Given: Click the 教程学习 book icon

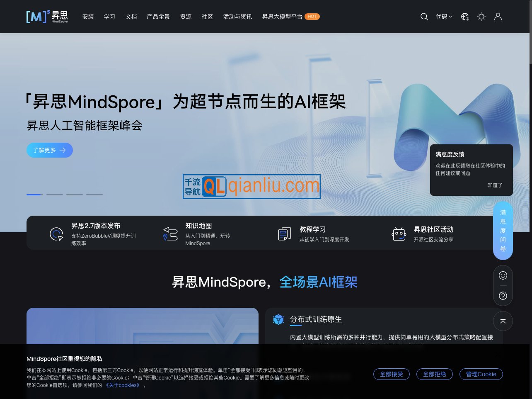Looking at the screenshot, I should 284,234.
